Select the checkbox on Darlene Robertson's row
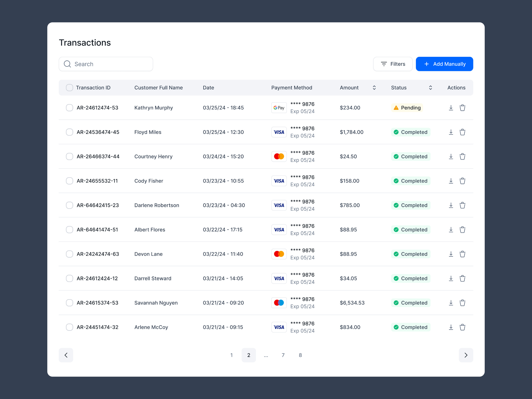Viewport: 532px width, 399px height. point(70,205)
